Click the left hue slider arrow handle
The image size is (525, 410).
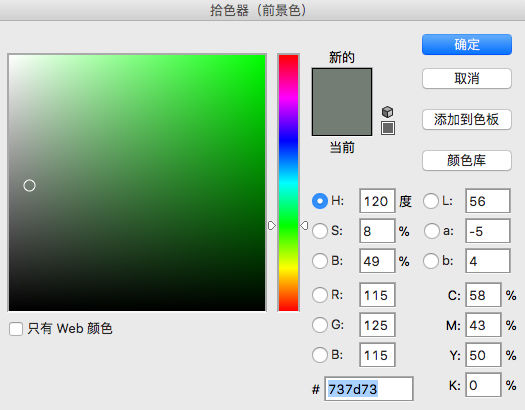(x=272, y=226)
